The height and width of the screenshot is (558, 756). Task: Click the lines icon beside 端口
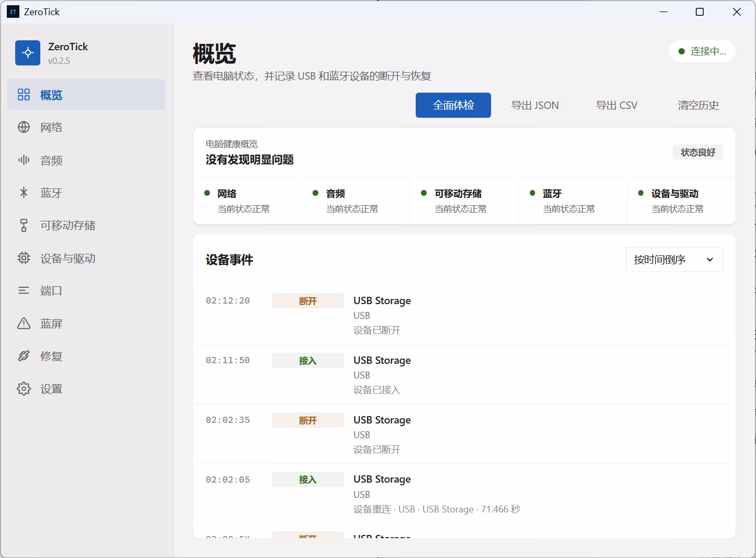tap(24, 291)
